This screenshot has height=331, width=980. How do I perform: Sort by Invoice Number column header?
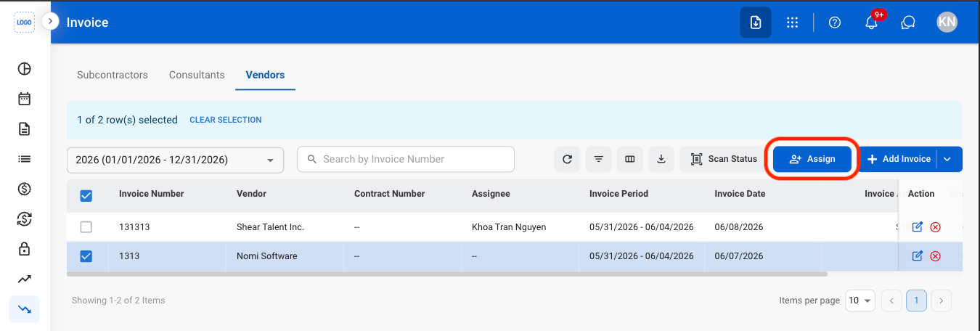(152, 194)
